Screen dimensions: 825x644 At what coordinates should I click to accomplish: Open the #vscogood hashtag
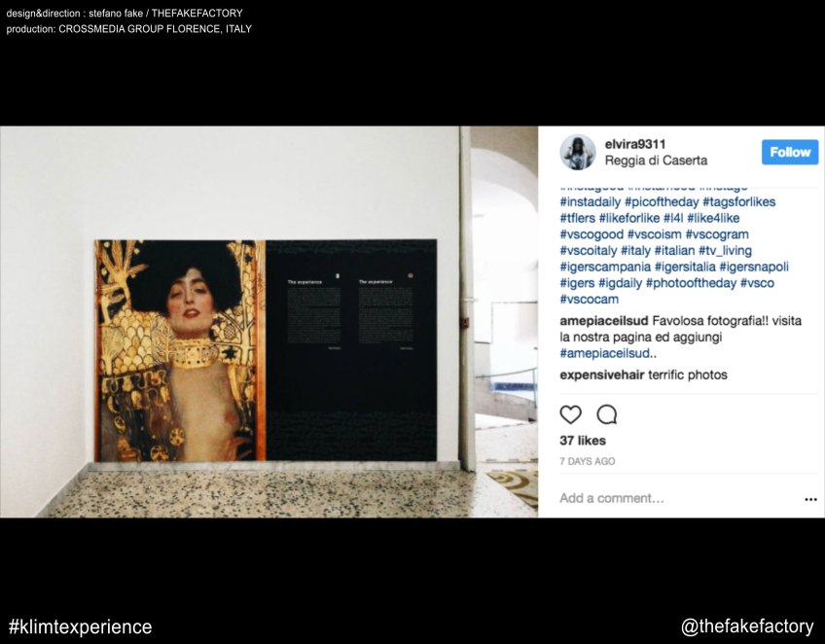tap(592, 234)
